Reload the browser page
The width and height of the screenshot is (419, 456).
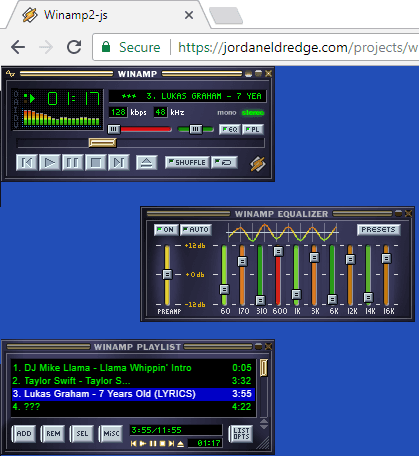[x=74, y=47]
